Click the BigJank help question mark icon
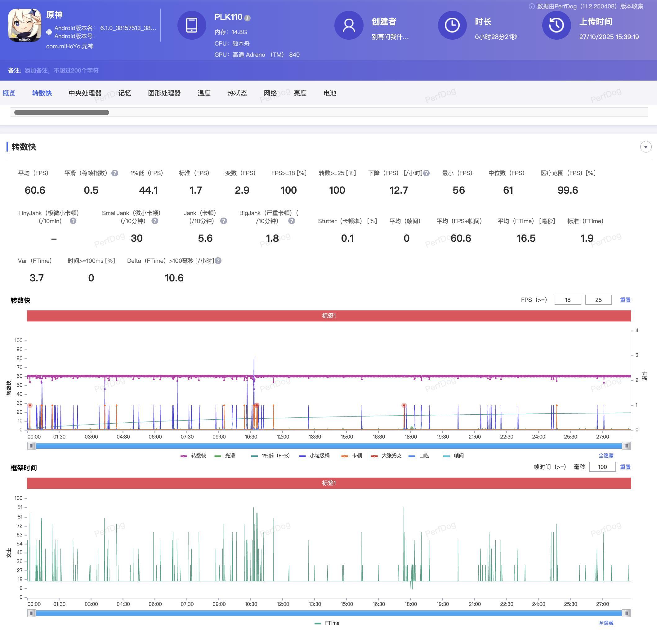657x644 pixels. [x=292, y=221]
